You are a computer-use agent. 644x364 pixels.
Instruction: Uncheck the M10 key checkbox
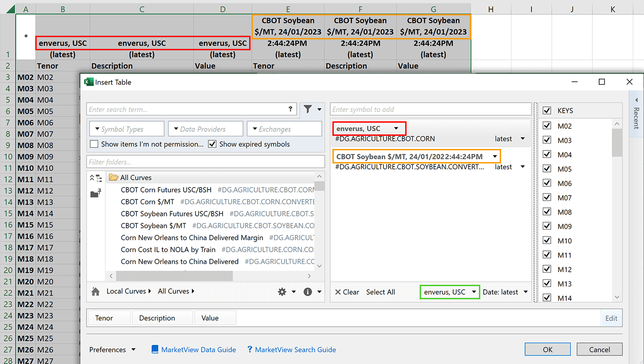click(547, 240)
